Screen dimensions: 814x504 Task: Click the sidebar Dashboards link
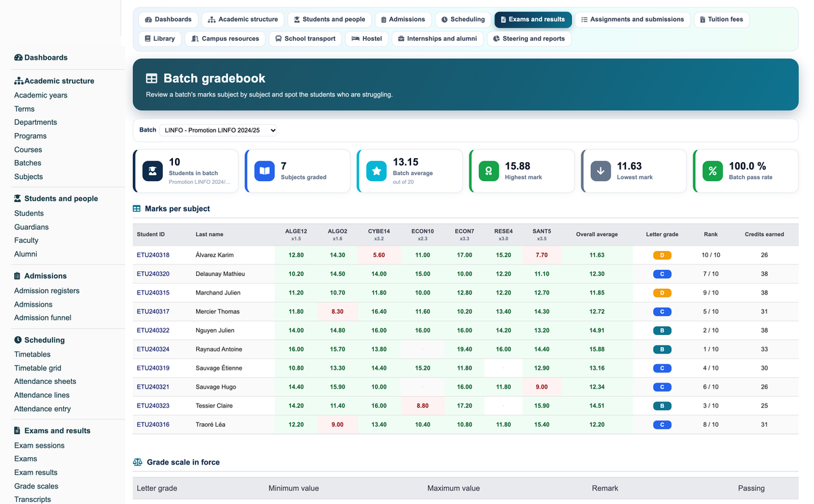[x=41, y=58]
